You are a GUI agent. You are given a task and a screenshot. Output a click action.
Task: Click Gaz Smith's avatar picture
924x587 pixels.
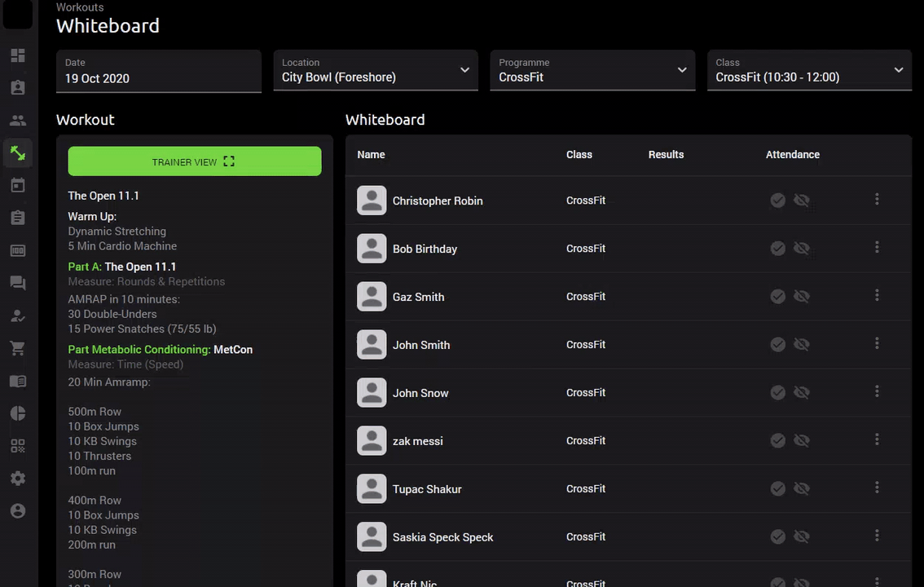tap(372, 297)
